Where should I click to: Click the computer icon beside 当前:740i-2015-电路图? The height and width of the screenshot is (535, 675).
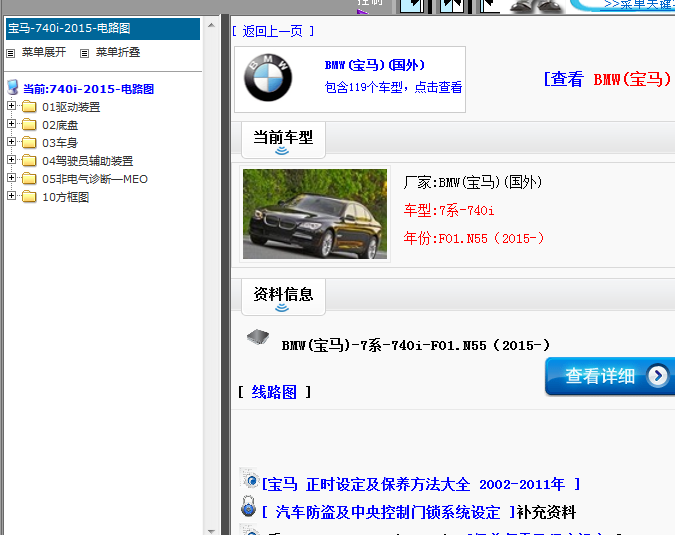(x=13, y=87)
